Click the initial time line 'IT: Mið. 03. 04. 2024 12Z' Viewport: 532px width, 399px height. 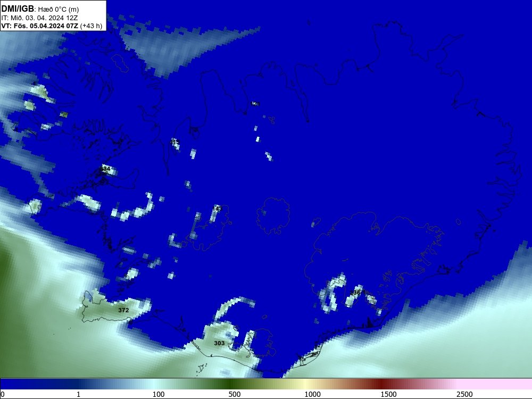pos(39,18)
